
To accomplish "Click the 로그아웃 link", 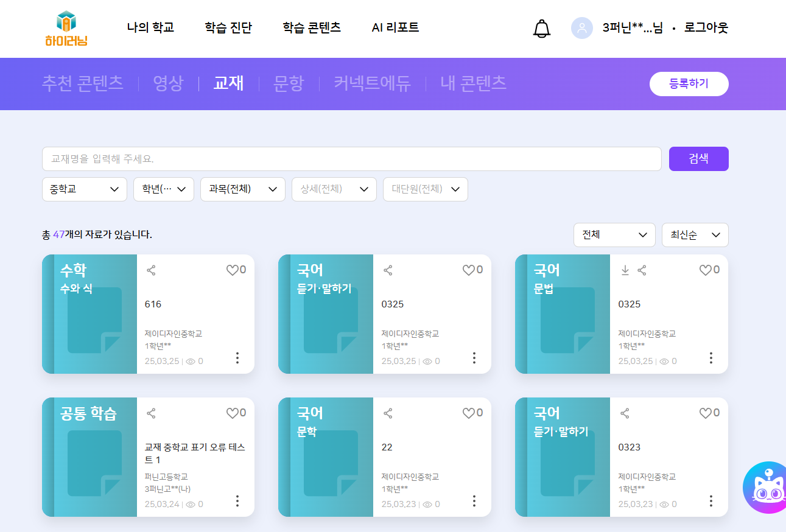I will tap(706, 27).
